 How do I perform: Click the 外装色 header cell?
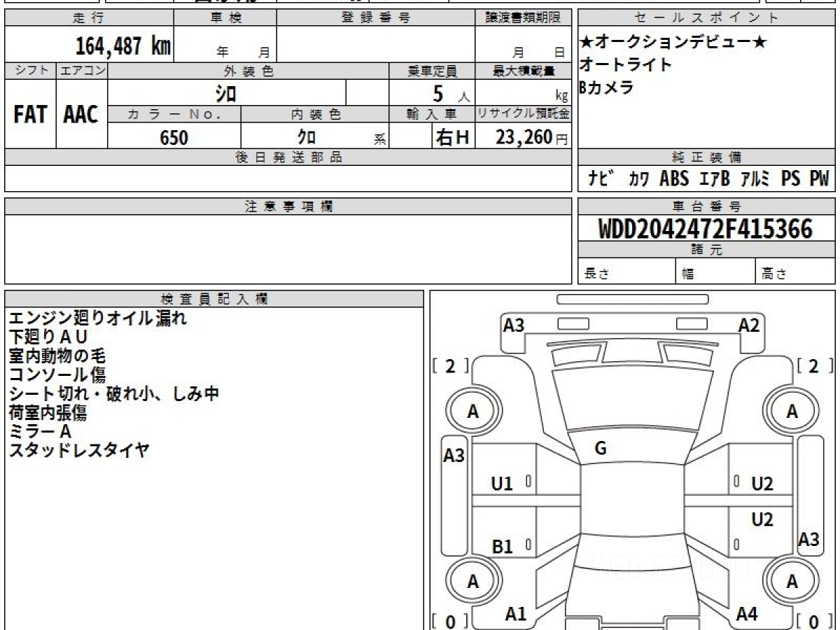click(x=248, y=71)
